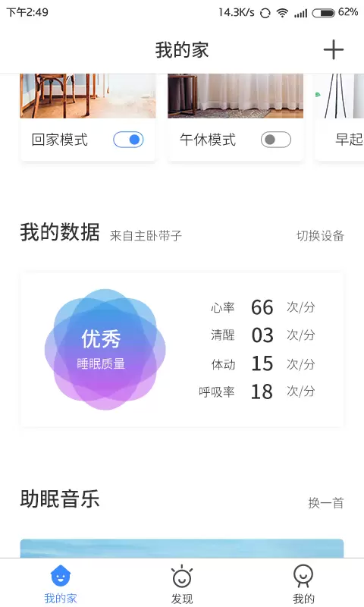Open 来自主卧带子 data source label

(x=146, y=236)
